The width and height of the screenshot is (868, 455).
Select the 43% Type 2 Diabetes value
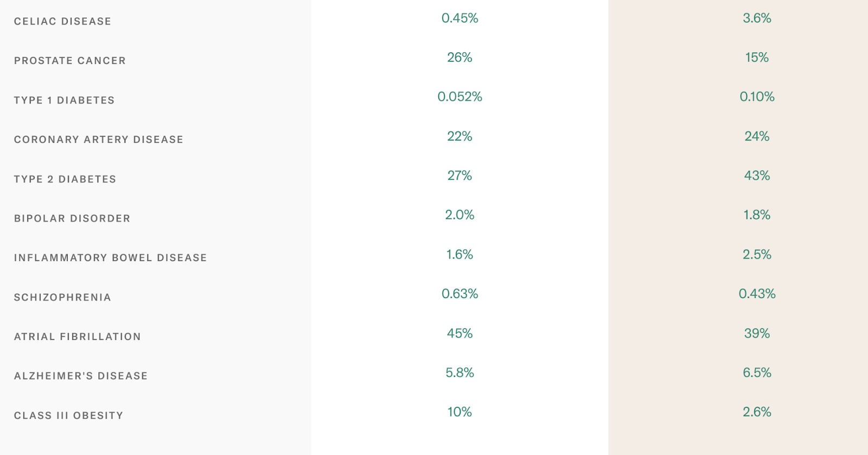[757, 175]
